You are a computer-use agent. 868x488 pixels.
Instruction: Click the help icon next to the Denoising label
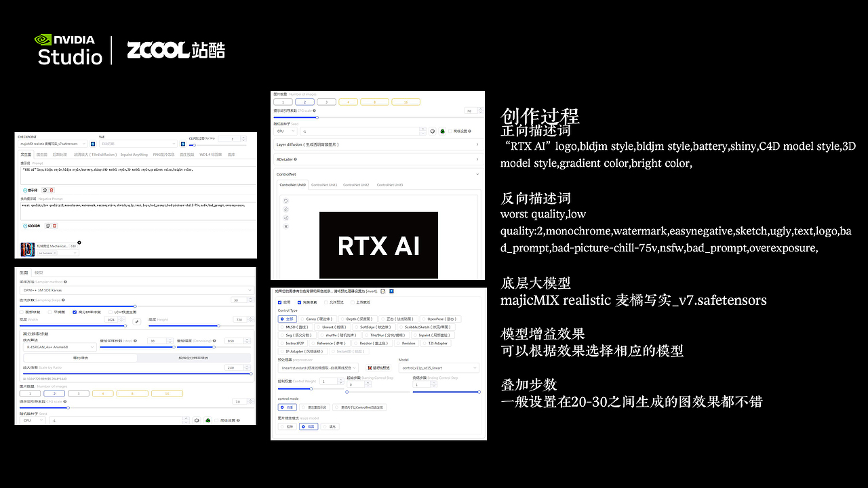coord(214,341)
